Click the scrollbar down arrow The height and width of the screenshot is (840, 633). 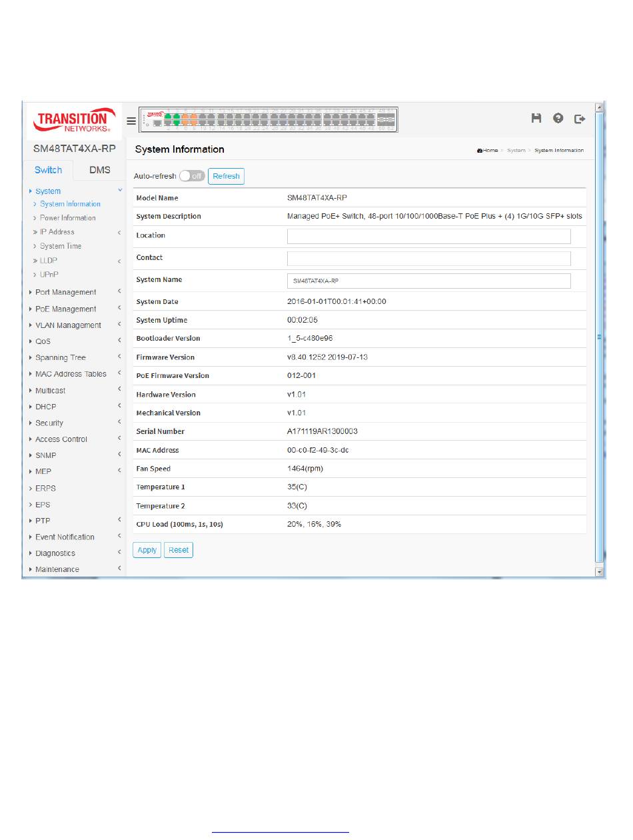[x=599, y=571]
